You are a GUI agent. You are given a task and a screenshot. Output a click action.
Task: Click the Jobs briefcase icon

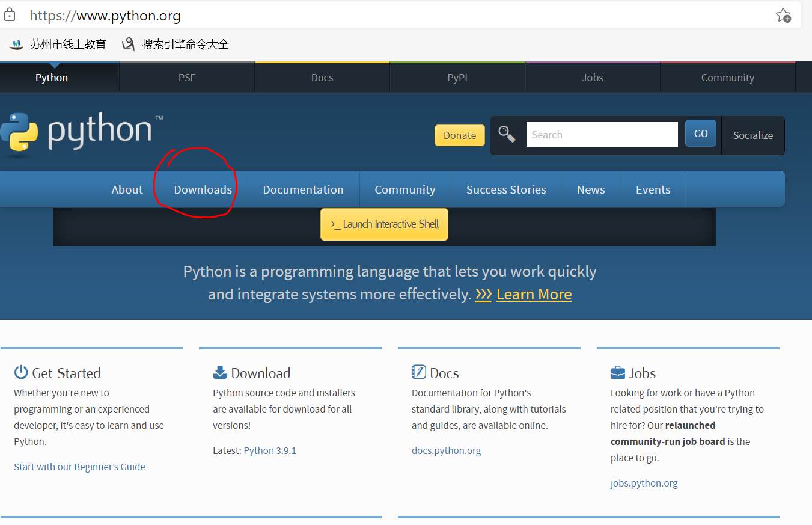pos(618,373)
